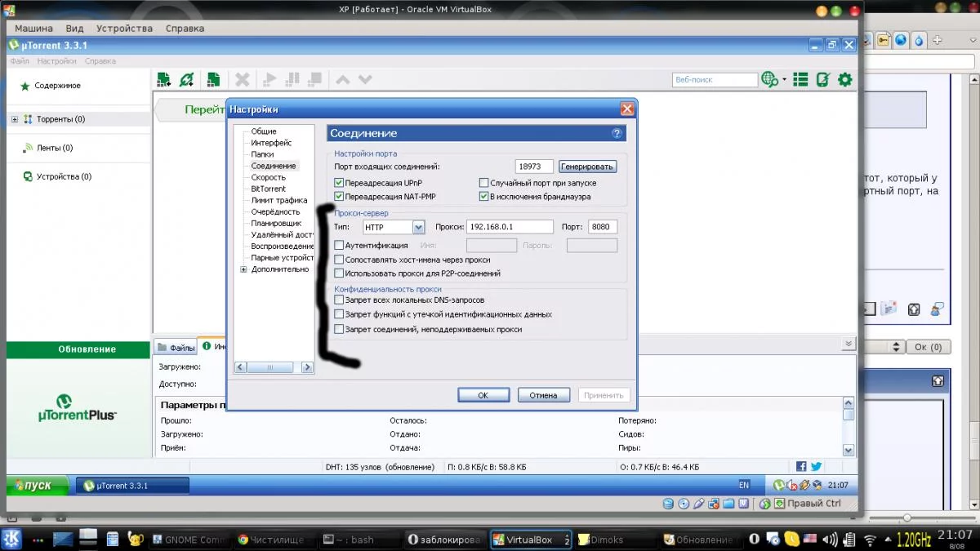The width and height of the screenshot is (980, 551).
Task: Select Планировщик in the settings tree
Action: click(x=276, y=223)
